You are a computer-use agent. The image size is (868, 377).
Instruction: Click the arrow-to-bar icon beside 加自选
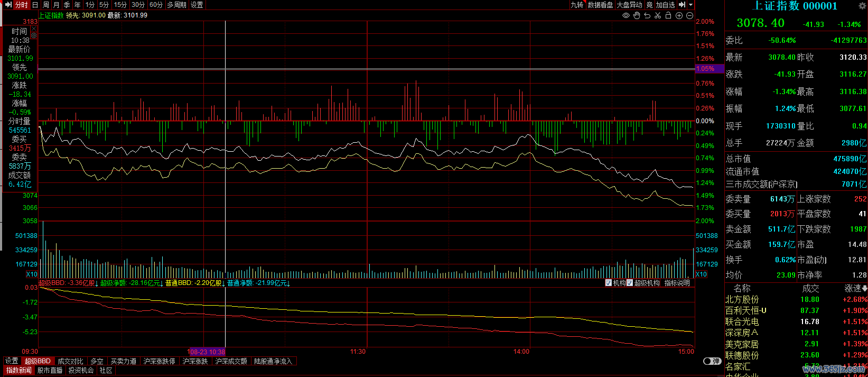pos(682,5)
